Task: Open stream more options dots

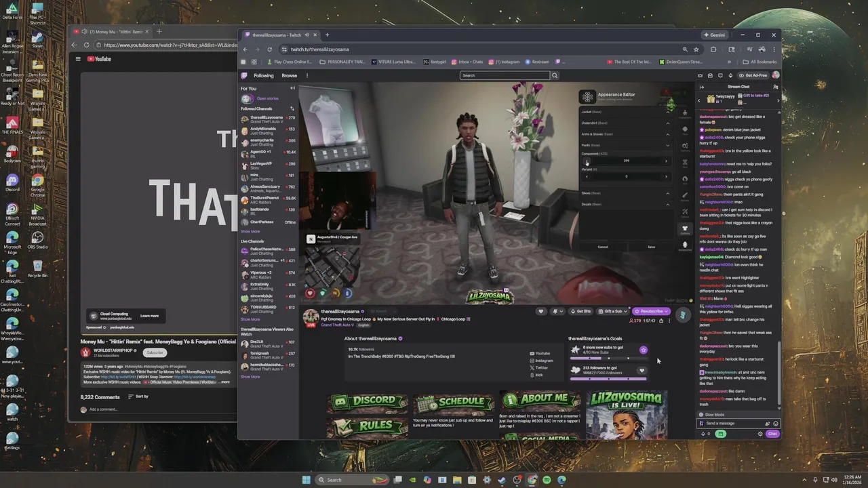Action: pyautogui.click(x=669, y=321)
